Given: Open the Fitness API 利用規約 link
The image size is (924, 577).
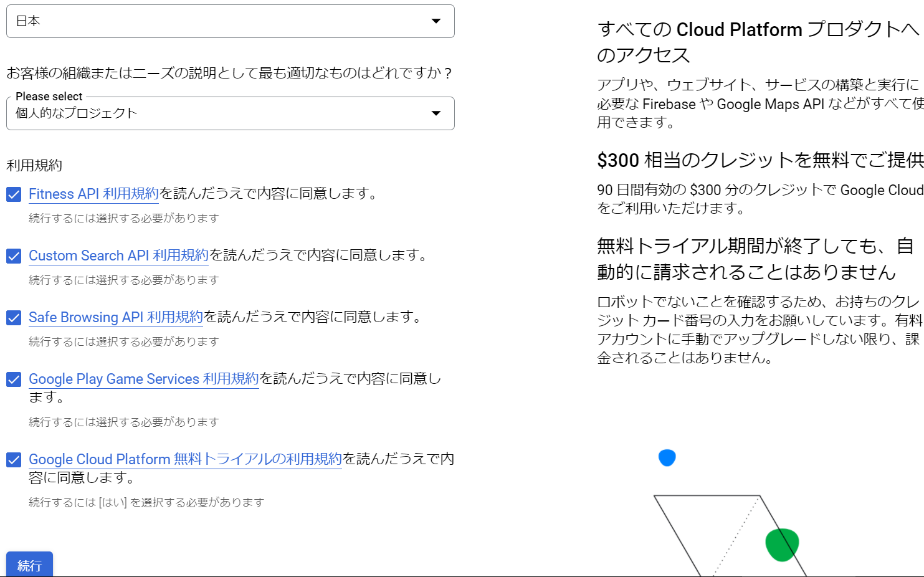Looking at the screenshot, I should click(x=93, y=194).
